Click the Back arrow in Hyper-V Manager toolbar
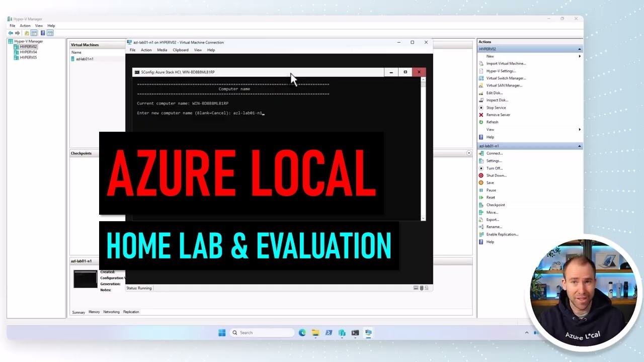This screenshot has width=644, height=362. tap(11, 33)
